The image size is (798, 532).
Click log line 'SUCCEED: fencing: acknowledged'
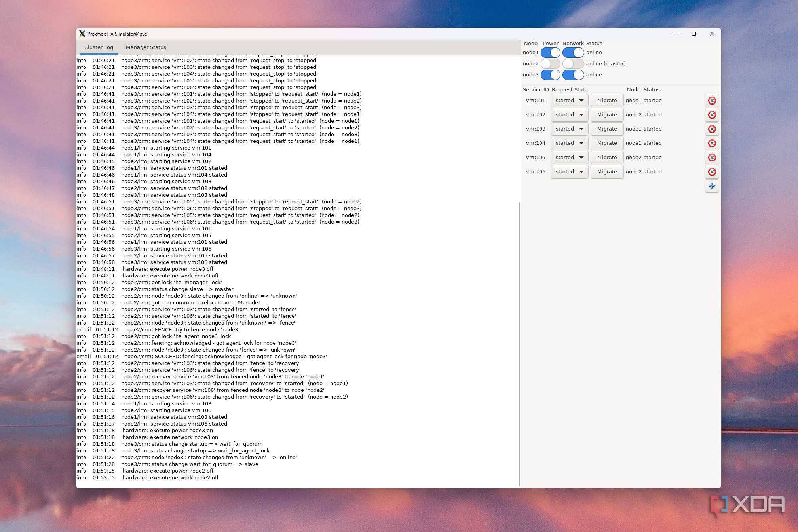click(202, 357)
